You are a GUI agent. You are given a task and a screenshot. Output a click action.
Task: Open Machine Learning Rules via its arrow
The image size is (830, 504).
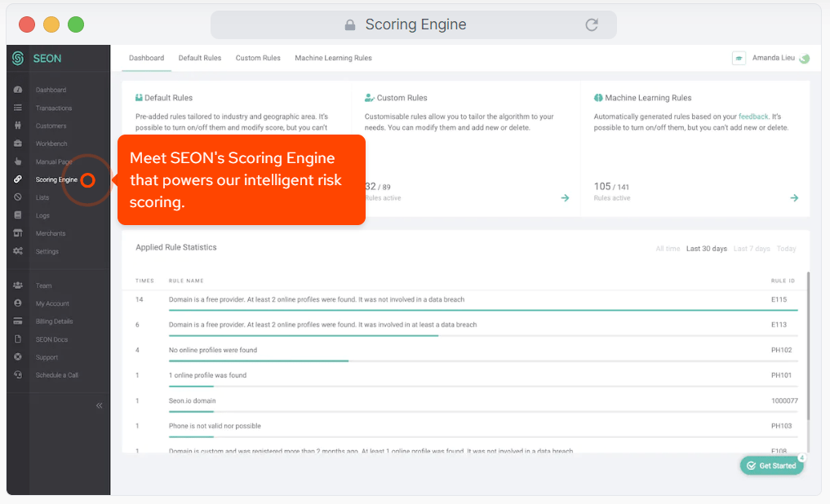pos(794,198)
